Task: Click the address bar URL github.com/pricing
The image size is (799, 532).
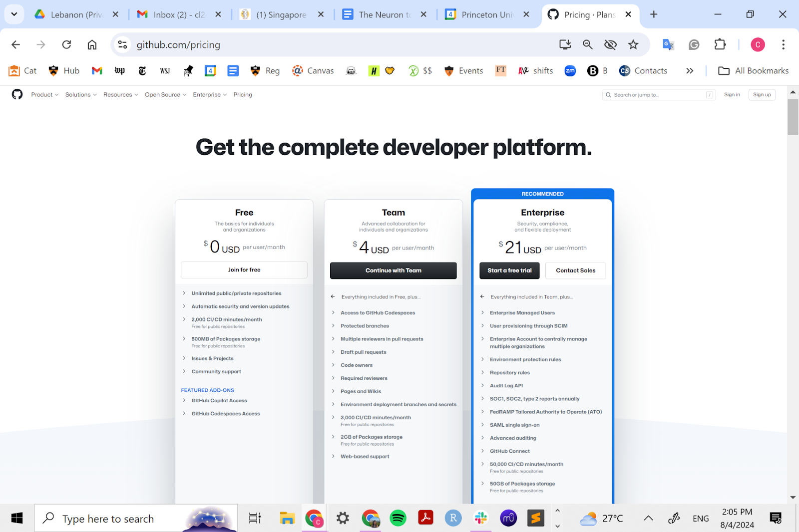Action: pos(178,45)
